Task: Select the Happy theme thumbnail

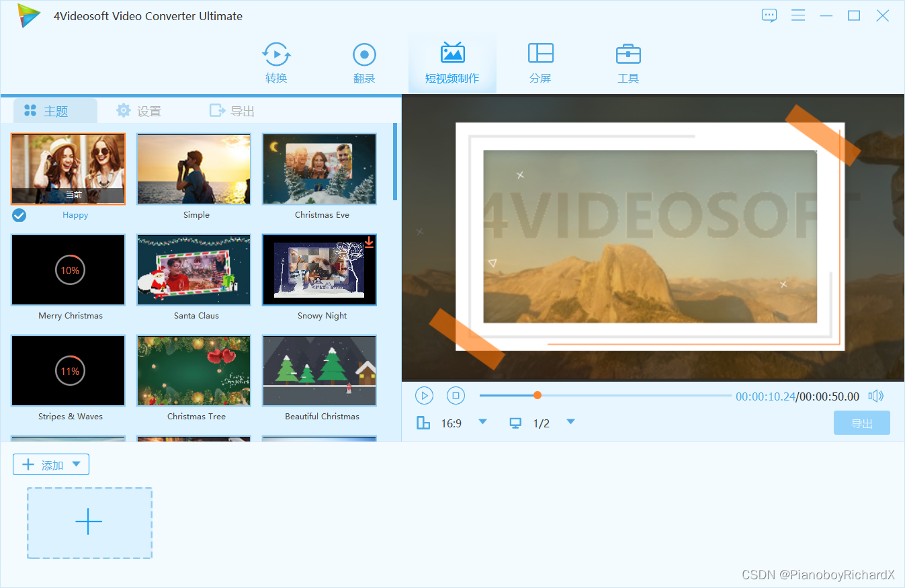Action: tap(68, 169)
